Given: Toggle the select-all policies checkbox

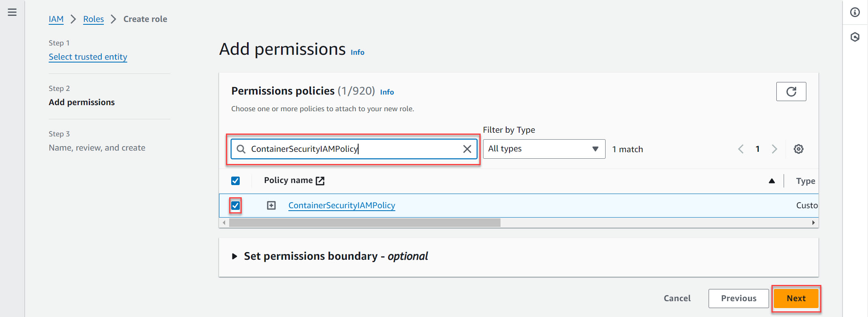Looking at the screenshot, I should pos(235,181).
